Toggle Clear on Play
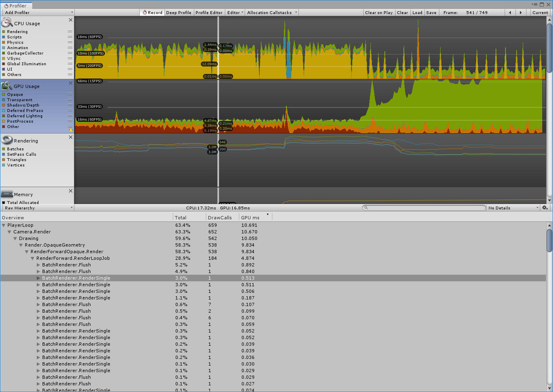Viewport: 553px width, 392px height. pos(379,12)
